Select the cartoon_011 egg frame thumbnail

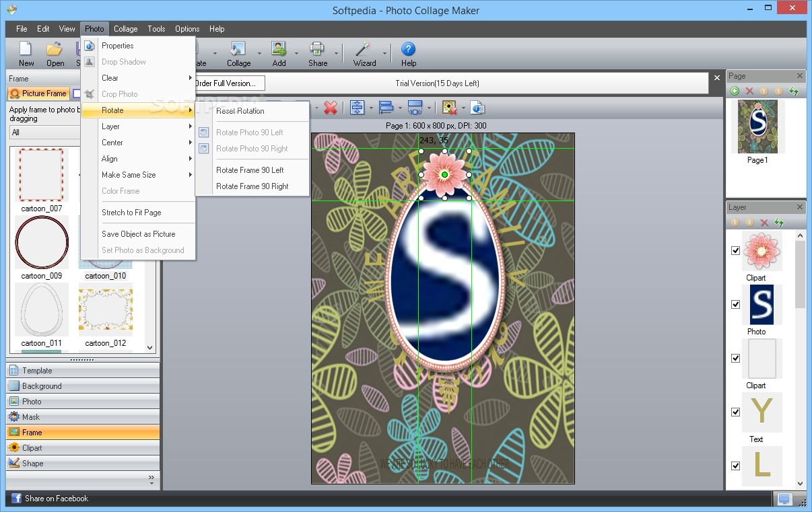click(x=42, y=309)
